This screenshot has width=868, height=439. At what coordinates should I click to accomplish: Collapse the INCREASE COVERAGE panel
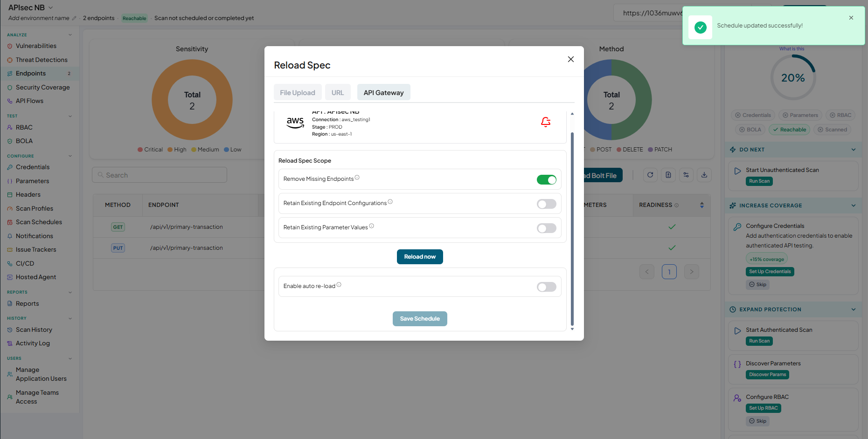coord(854,206)
